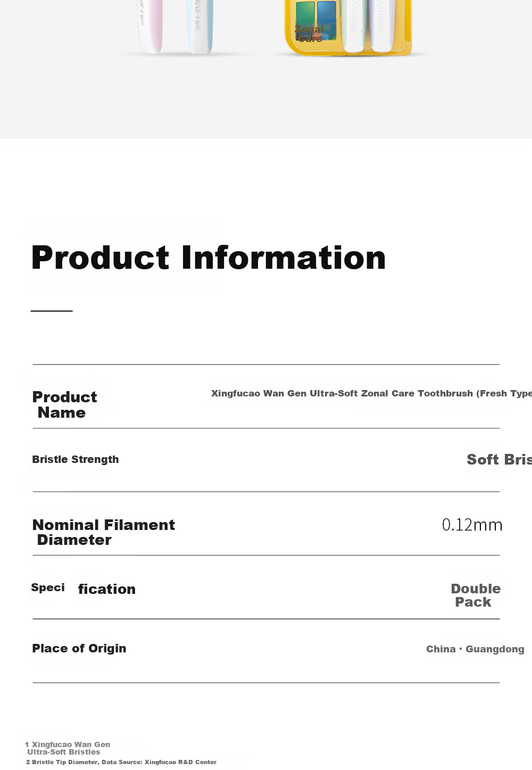Click the Zonal Care label on packaging
Screen dimensions: 532x770
309,34
